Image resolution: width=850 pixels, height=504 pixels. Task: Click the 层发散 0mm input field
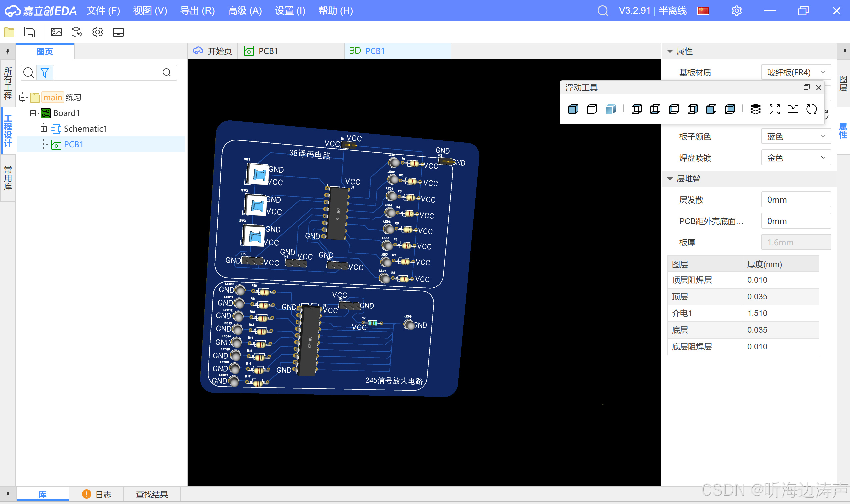796,200
